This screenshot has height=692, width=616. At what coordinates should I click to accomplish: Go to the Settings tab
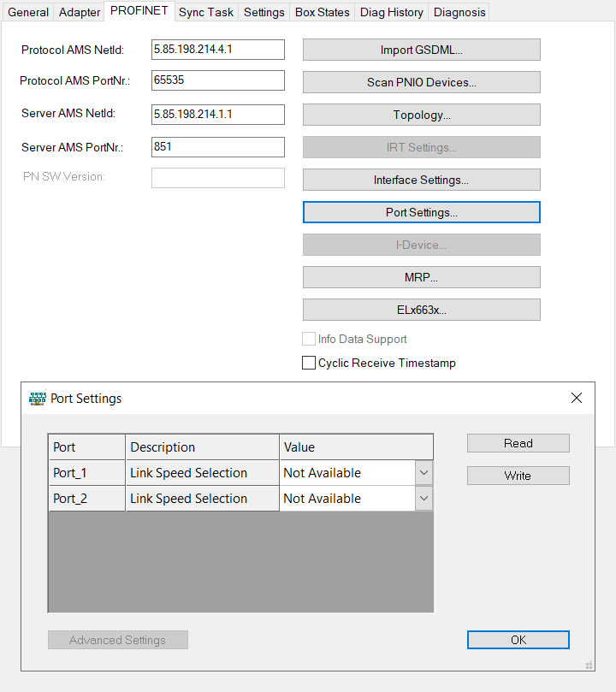[264, 12]
